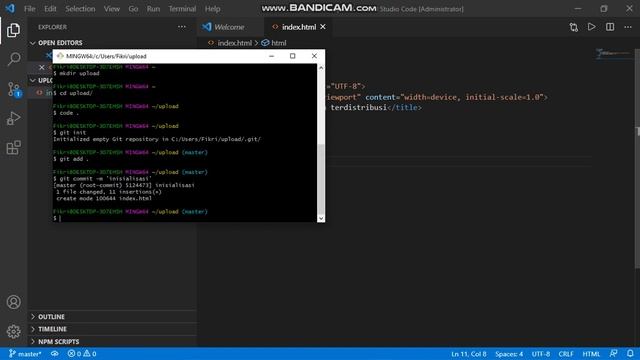Viewport: 640px width, 360px height.
Task: Close the index.html tab
Action: tap(323, 27)
